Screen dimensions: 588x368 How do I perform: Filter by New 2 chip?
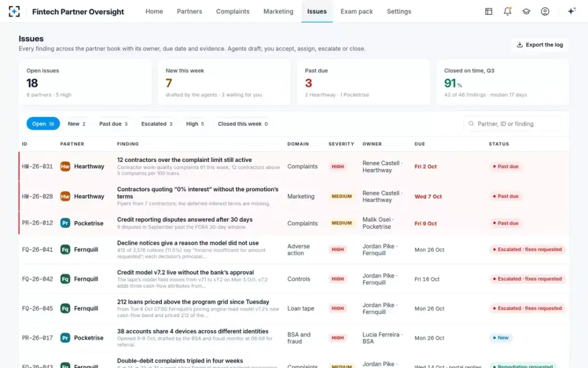click(x=76, y=124)
